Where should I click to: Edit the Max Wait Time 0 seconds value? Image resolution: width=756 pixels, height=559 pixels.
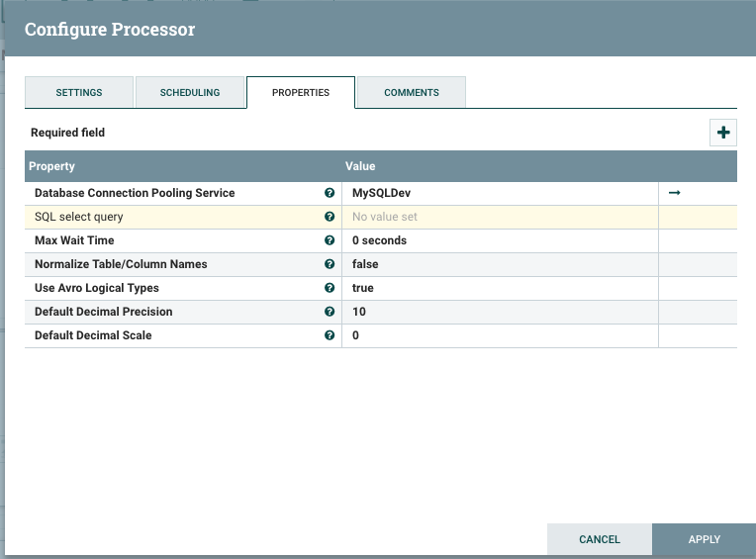pos(500,240)
